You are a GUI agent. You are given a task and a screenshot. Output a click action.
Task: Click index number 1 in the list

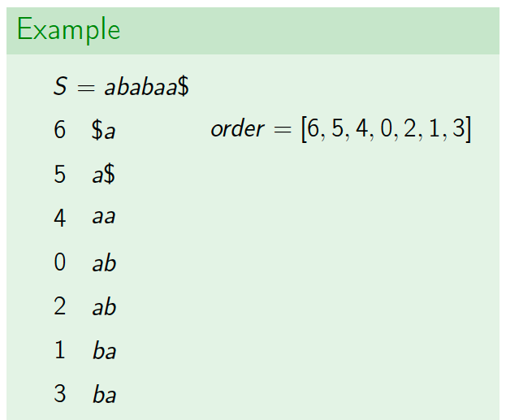pos(60,350)
